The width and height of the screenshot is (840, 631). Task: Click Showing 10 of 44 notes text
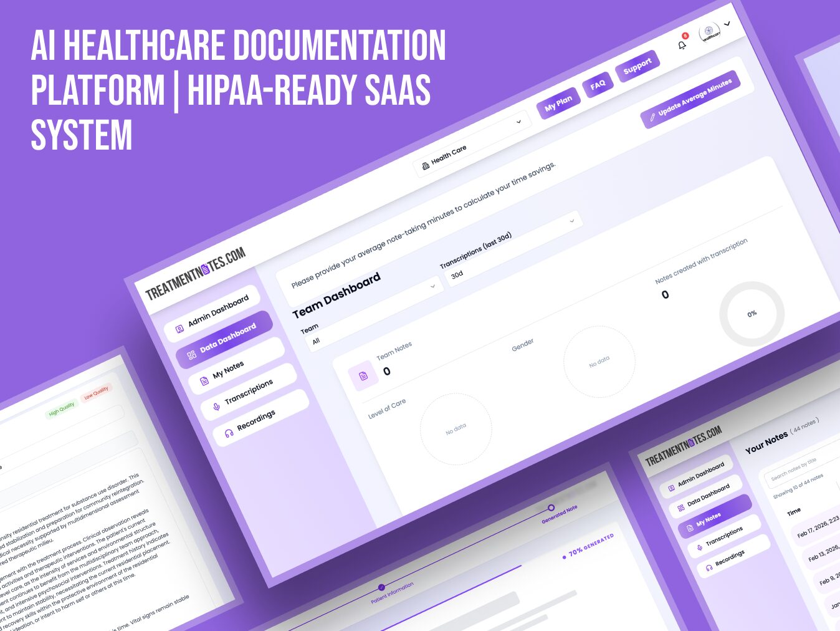coord(798,486)
